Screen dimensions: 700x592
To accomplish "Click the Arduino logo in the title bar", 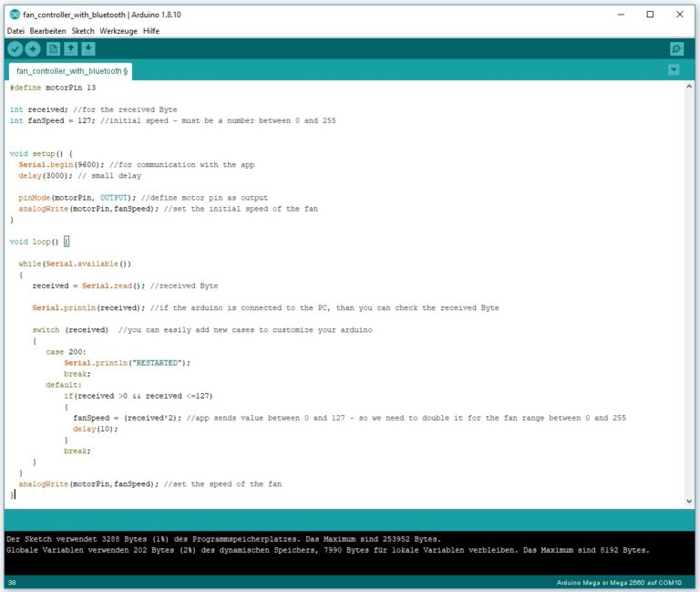I will (x=15, y=15).
